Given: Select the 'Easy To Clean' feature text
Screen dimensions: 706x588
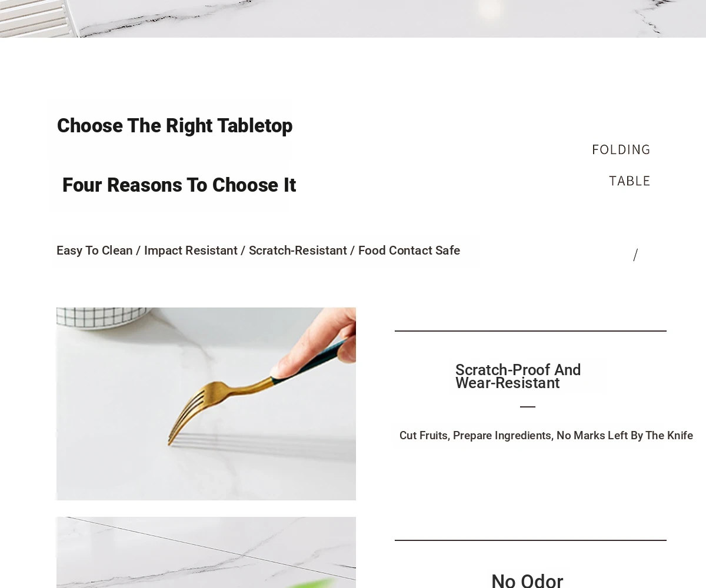Looking at the screenshot, I should 94,250.
